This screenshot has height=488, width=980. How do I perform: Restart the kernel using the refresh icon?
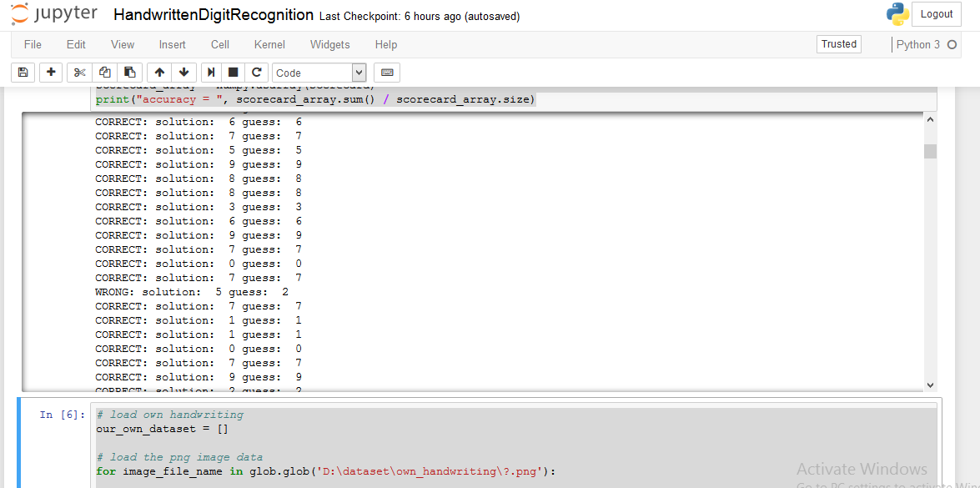pyautogui.click(x=258, y=72)
